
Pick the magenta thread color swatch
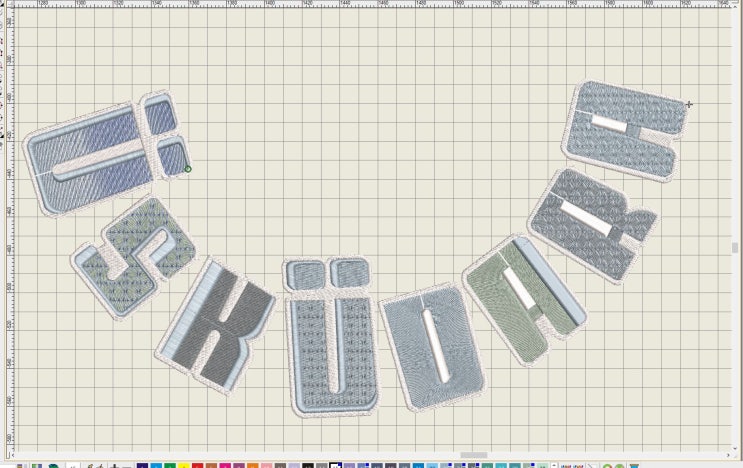tap(225, 465)
